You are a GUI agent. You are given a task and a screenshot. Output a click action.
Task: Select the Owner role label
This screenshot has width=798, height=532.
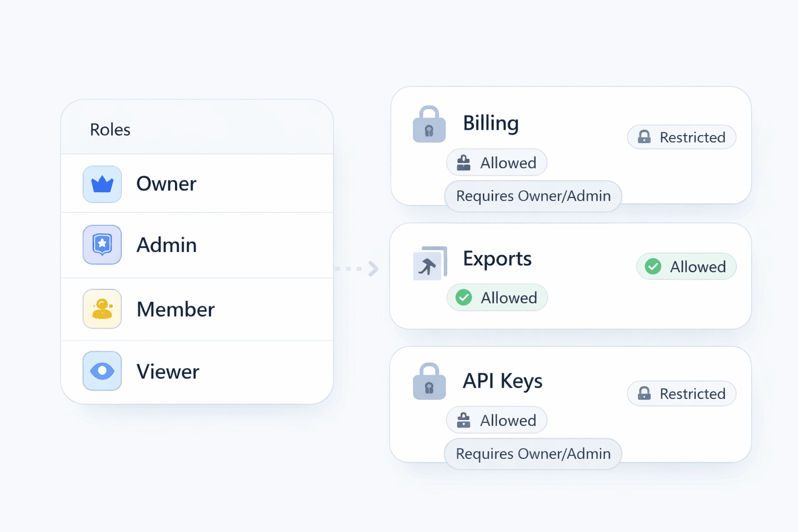coord(166,184)
